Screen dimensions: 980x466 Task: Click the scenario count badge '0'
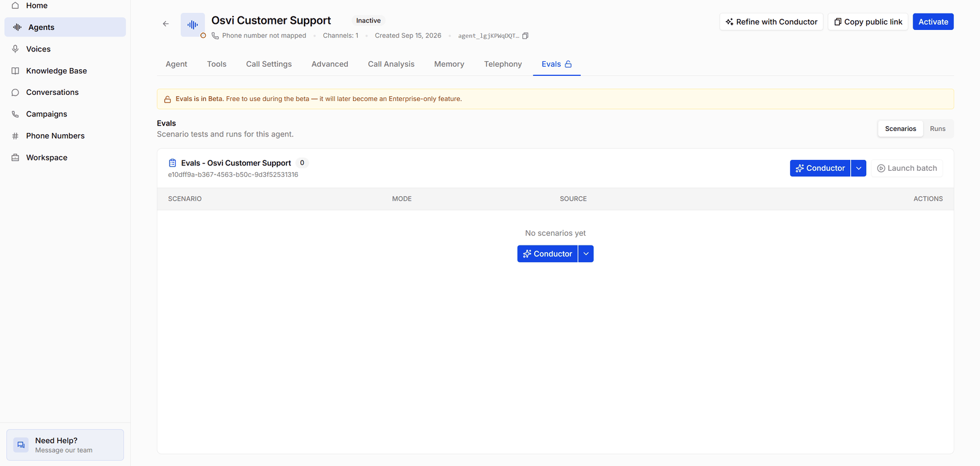coord(302,163)
